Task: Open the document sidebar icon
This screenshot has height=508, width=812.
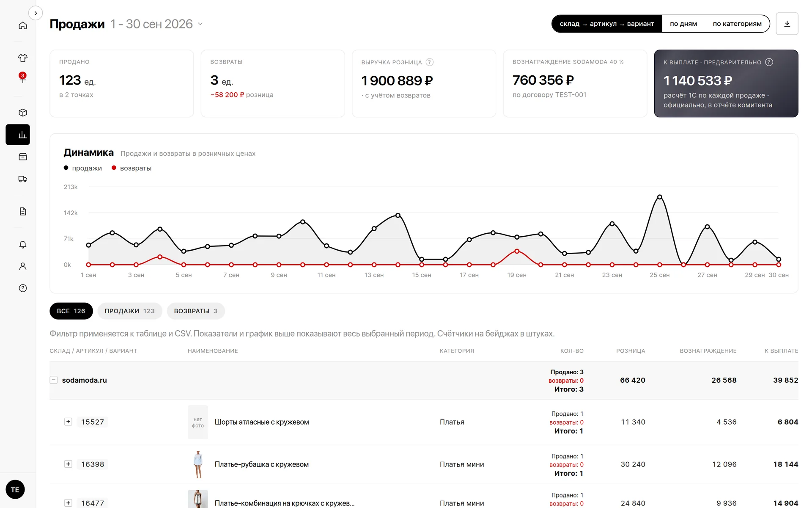Action: coord(23,211)
